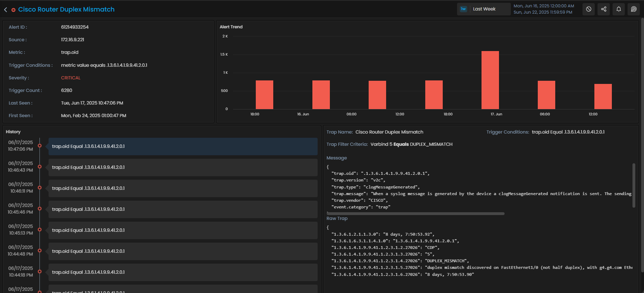Click the History panel heading
Image resolution: width=644 pixels, height=293 pixels.
(13, 132)
